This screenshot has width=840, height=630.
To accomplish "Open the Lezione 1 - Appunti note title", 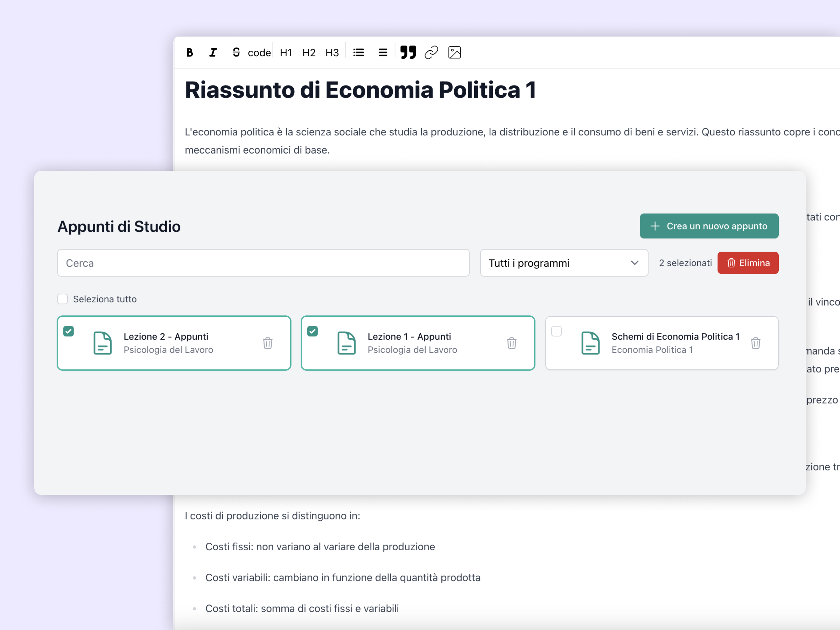I will click(x=409, y=336).
